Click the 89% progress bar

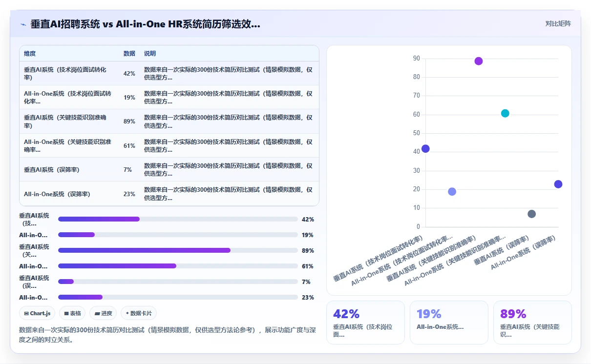click(178, 250)
